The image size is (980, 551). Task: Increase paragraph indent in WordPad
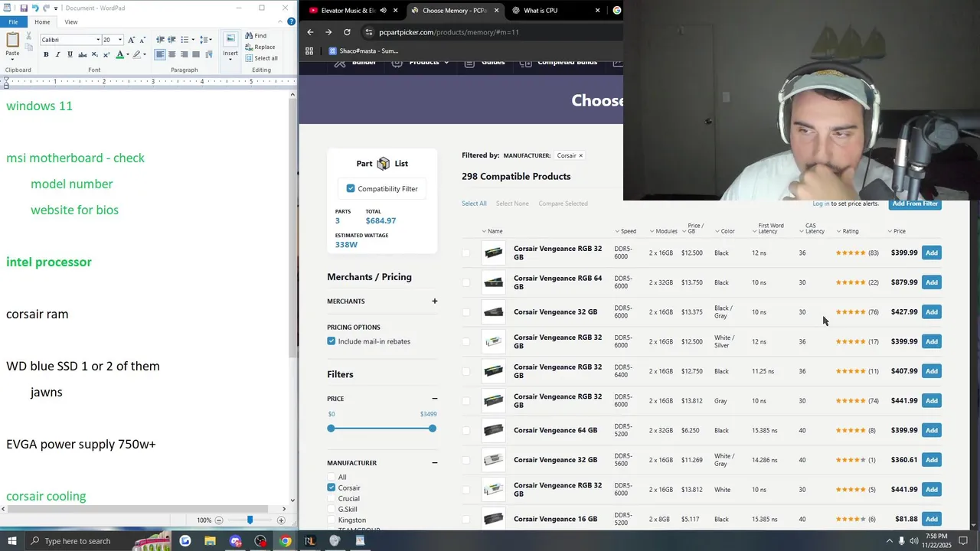171,40
